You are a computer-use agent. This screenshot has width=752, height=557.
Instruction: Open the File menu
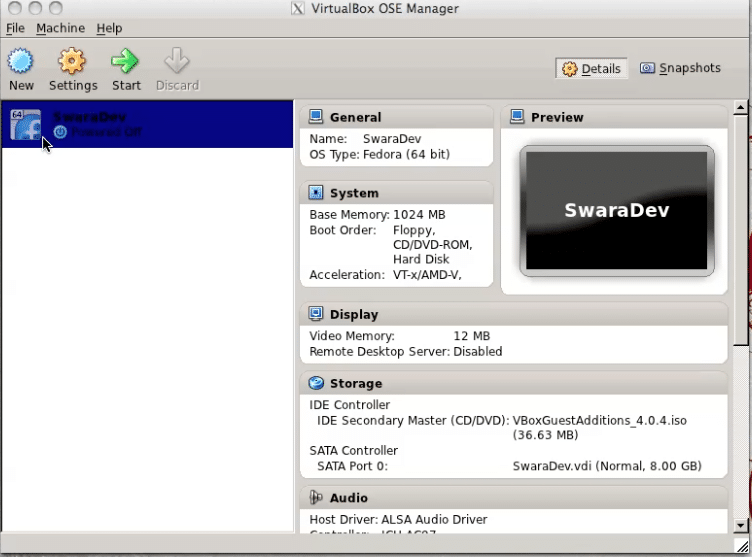tap(15, 28)
